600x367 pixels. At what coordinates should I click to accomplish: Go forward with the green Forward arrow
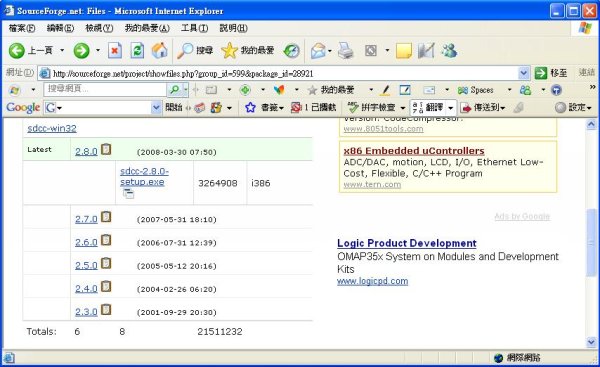[81, 51]
